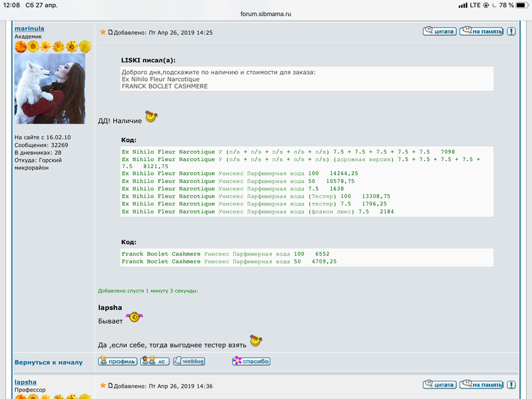
Task: Click the smiley next to 'Бывает'
Action: [134, 317]
